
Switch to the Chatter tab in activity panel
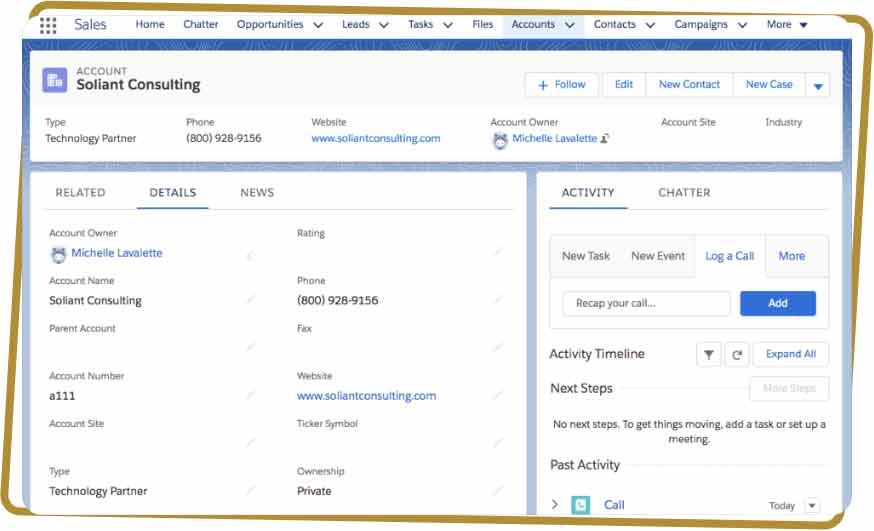tap(684, 193)
